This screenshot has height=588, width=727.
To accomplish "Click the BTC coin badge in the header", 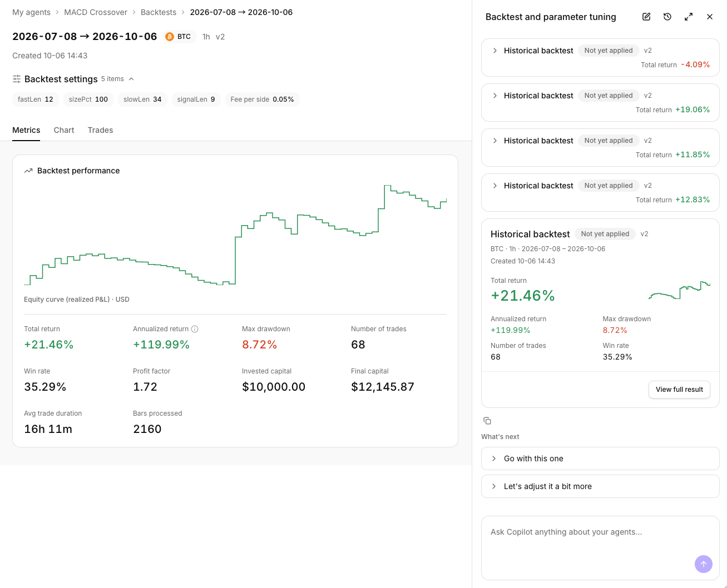I will pos(179,37).
